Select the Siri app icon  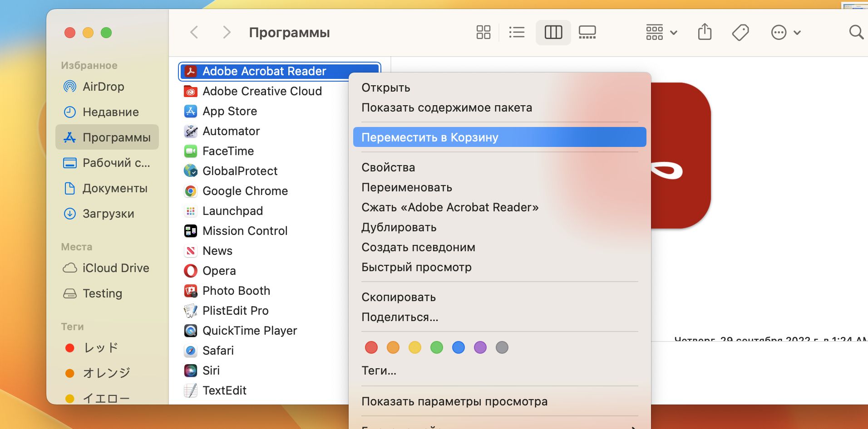(x=191, y=370)
